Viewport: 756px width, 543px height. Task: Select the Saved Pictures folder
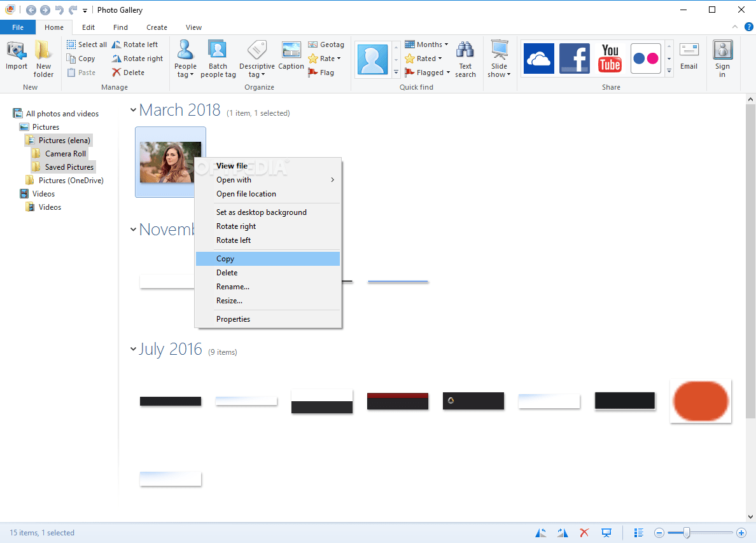point(68,167)
